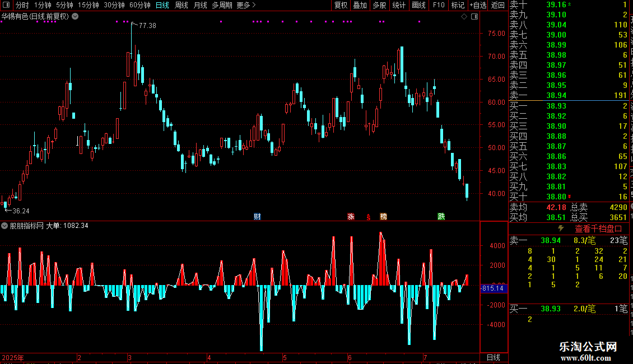Click the 卖五 price 38.98
The image size is (633, 364).
click(556, 55)
